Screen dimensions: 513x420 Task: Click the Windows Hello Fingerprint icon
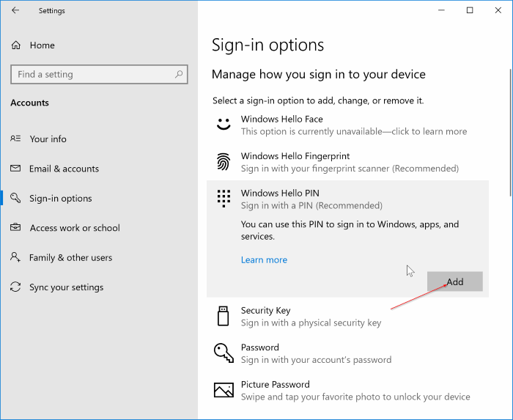[x=224, y=161]
